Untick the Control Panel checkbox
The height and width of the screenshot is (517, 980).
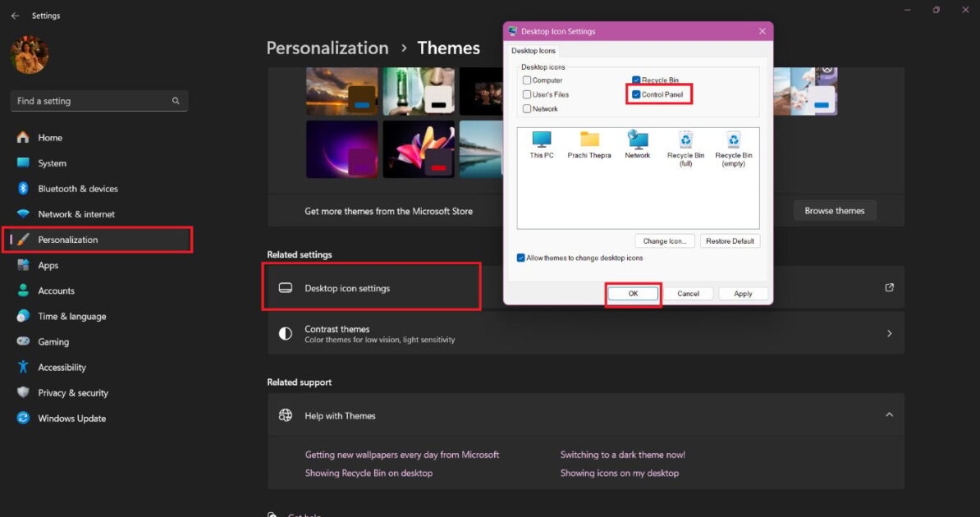point(636,94)
